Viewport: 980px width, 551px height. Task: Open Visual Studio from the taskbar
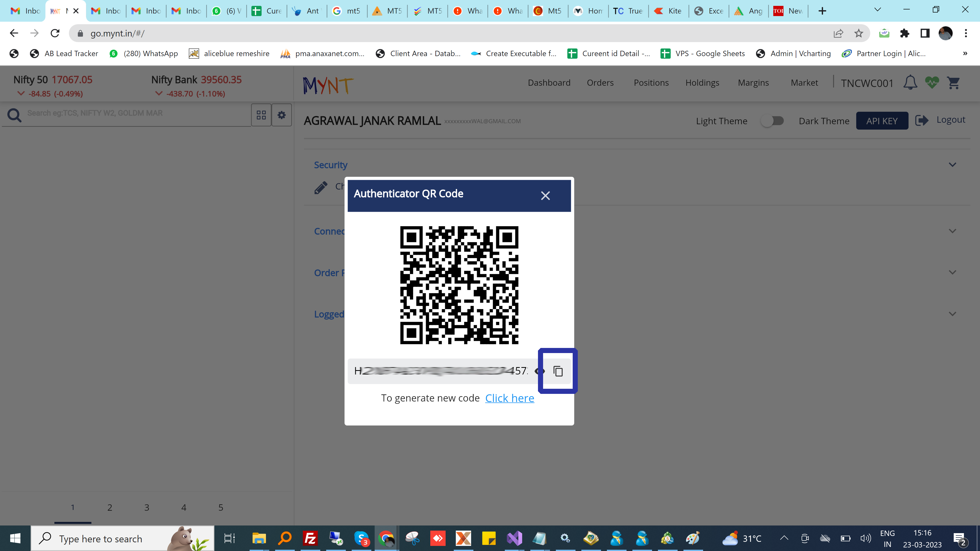(x=514, y=539)
